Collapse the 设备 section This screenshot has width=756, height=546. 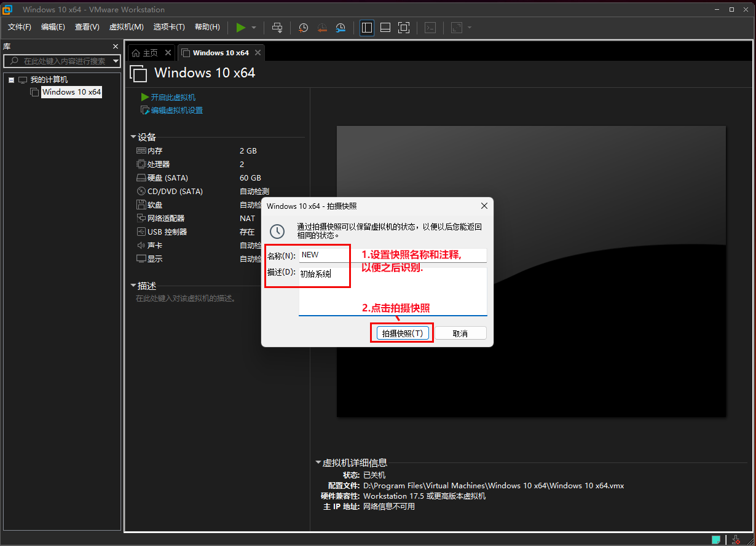tap(133, 137)
